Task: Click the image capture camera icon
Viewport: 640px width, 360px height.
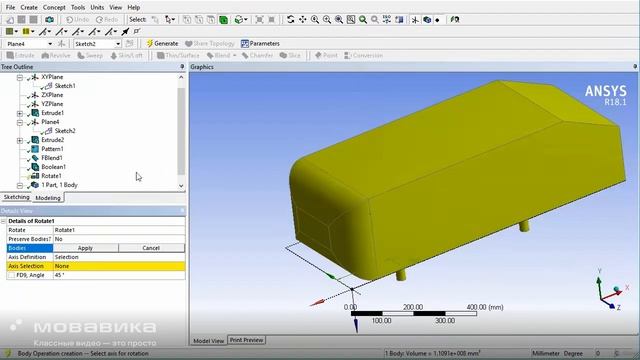Action: tap(49, 20)
